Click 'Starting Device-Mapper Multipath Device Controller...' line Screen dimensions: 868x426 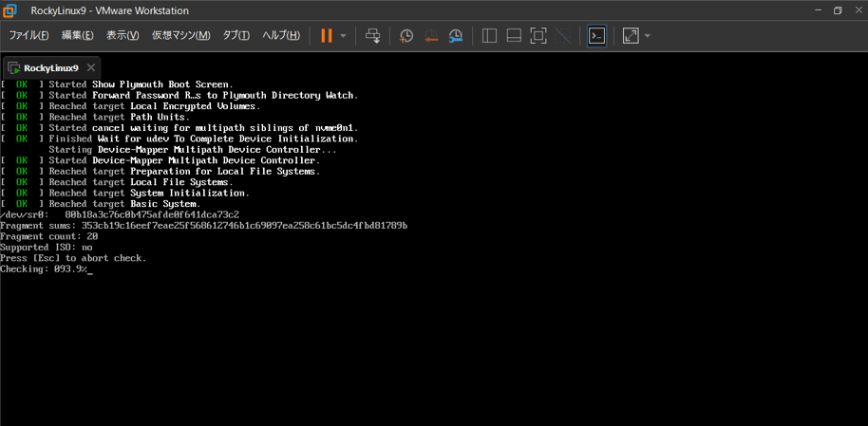[x=193, y=150]
